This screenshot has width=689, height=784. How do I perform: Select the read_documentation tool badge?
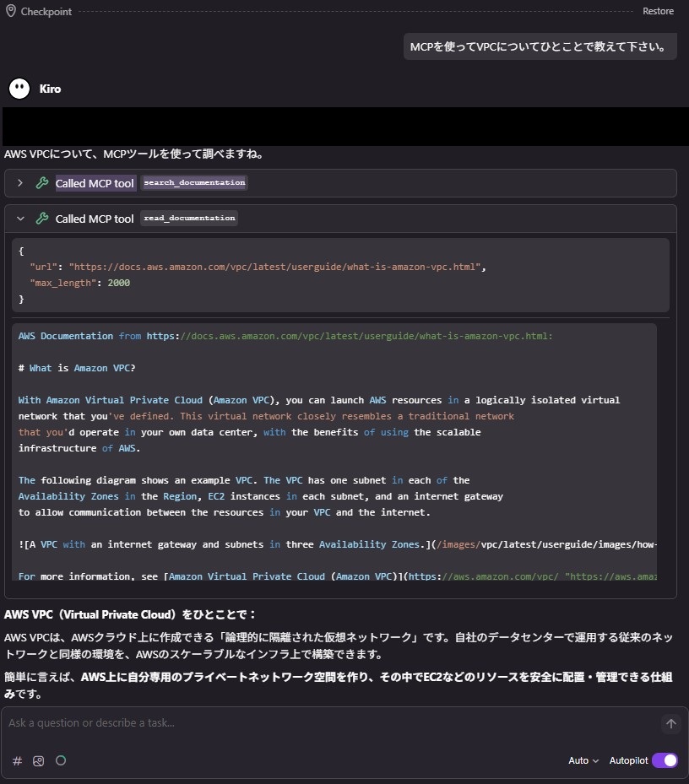188,219
